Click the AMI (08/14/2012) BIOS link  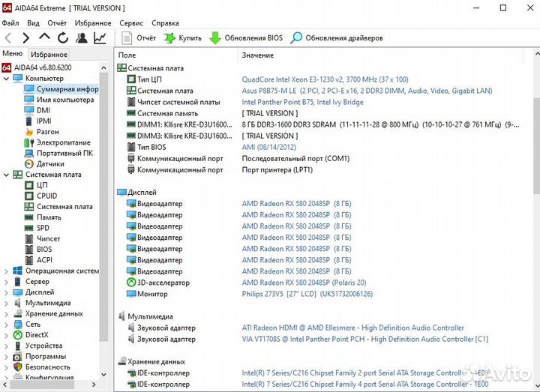[x=268, y=148]
